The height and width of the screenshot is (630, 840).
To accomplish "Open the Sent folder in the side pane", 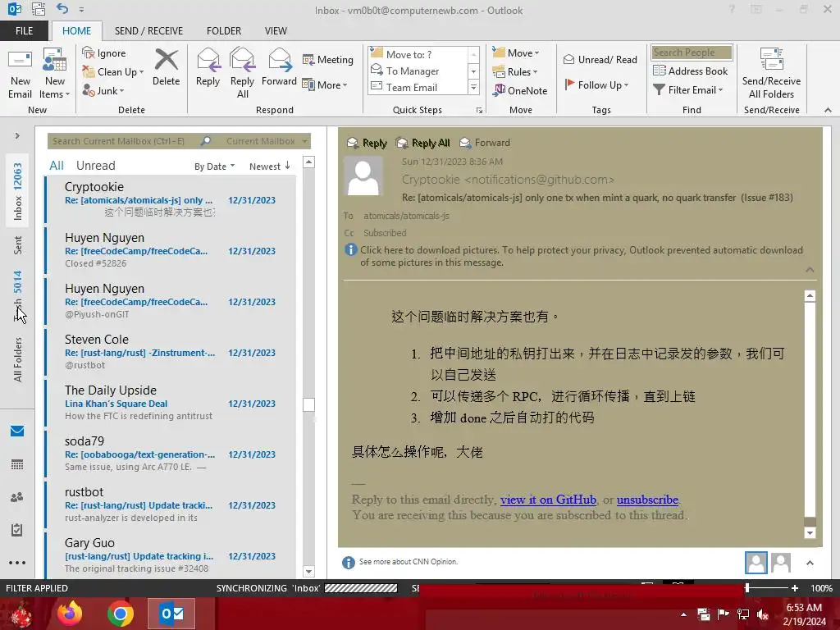I will click(18, 244).
